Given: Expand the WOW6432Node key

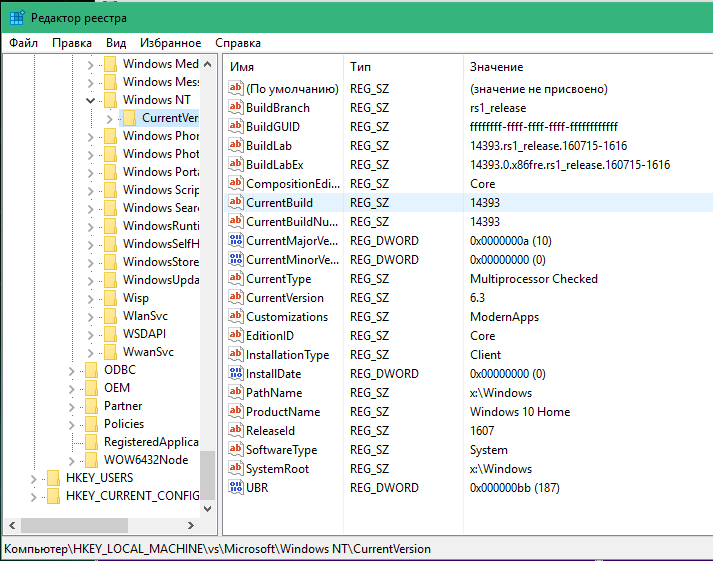Looking at the screenshot, I should click(71, 461).
